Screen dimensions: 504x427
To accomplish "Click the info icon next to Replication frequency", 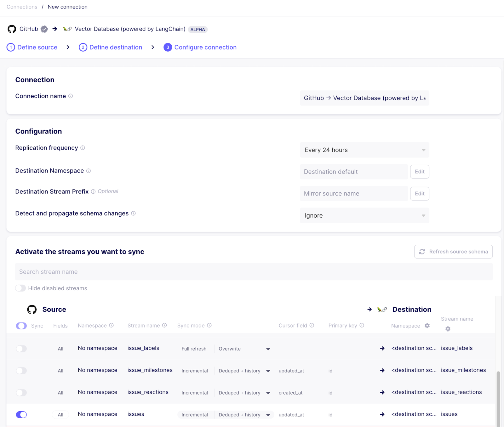I will [83, 148].
